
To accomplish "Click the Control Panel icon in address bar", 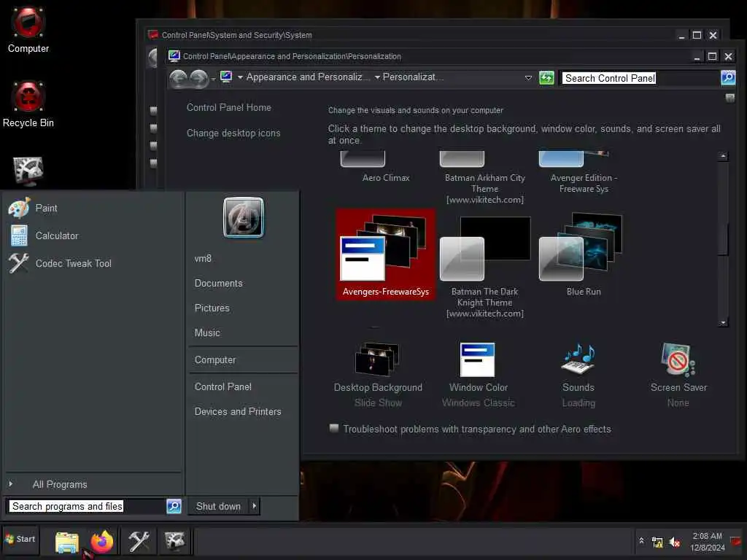I will (226, 77).
